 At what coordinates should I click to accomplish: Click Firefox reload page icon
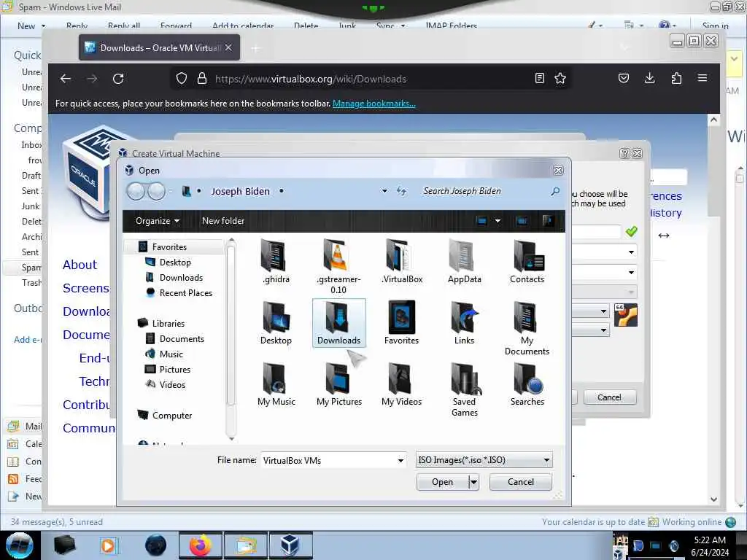click(118, 79)
